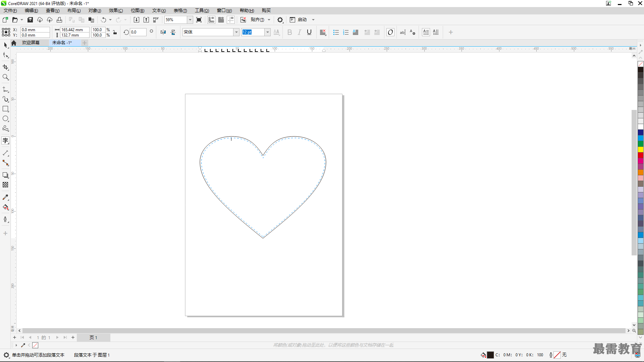Select the Zoom magnifier tool

[5, 77]
